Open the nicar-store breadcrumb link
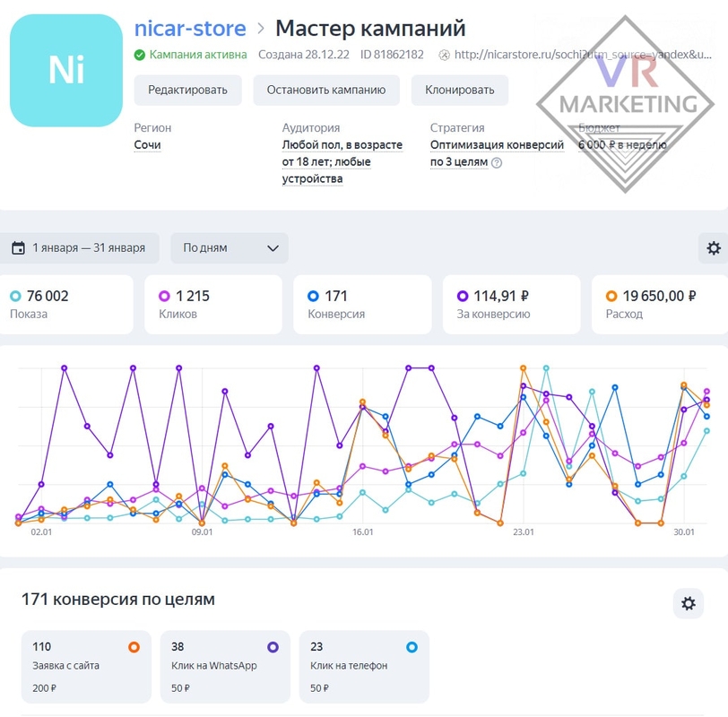Viewport: 728px width, 717px height. [x=190, y=29]
